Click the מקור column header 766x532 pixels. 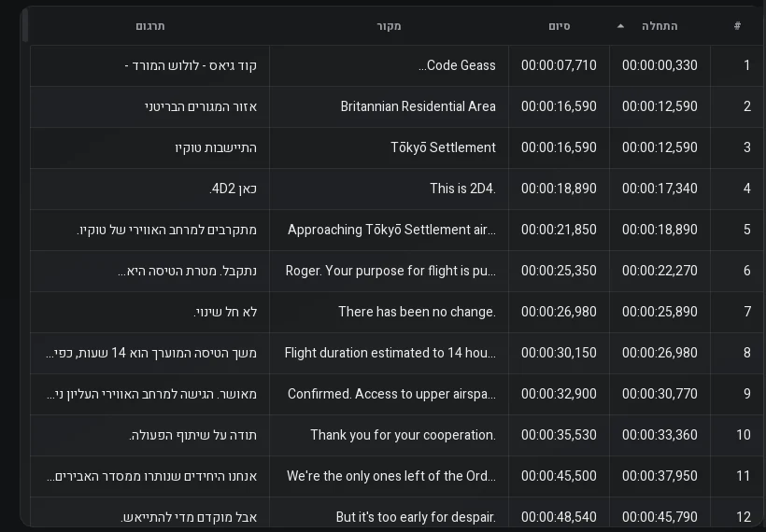[x=389, y=26]
